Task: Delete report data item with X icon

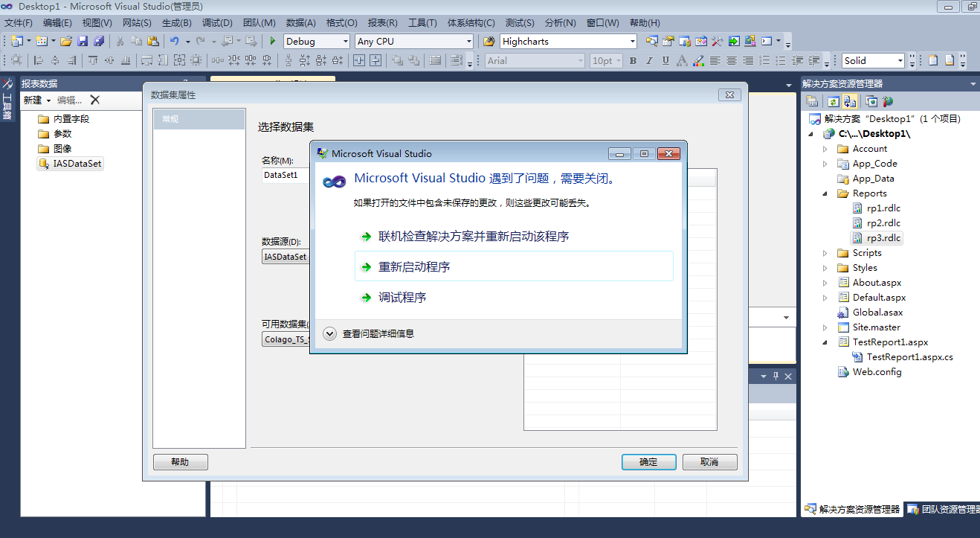Action: tap(95, 100)
